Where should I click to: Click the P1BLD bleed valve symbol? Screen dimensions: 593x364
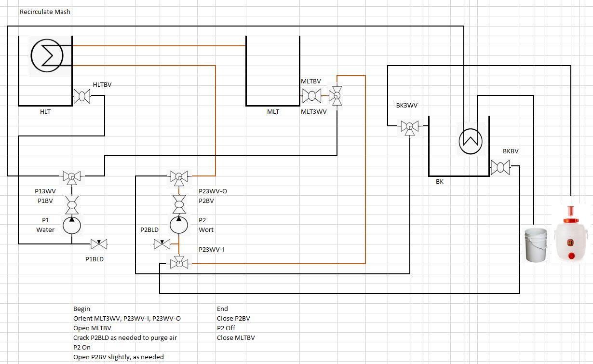click(99, 244)
